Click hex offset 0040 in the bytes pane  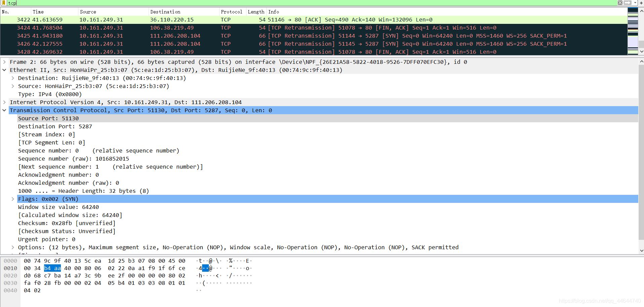click(10, 290)
